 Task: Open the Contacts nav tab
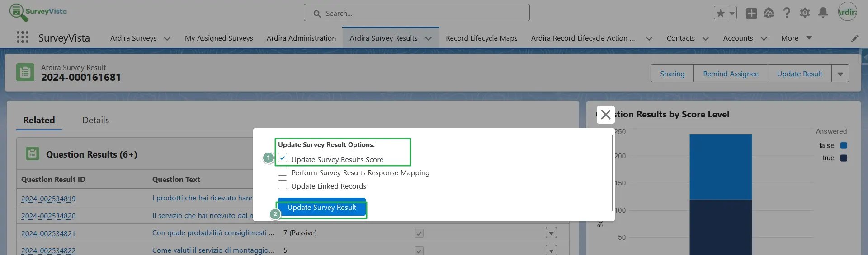pos(680,38)
